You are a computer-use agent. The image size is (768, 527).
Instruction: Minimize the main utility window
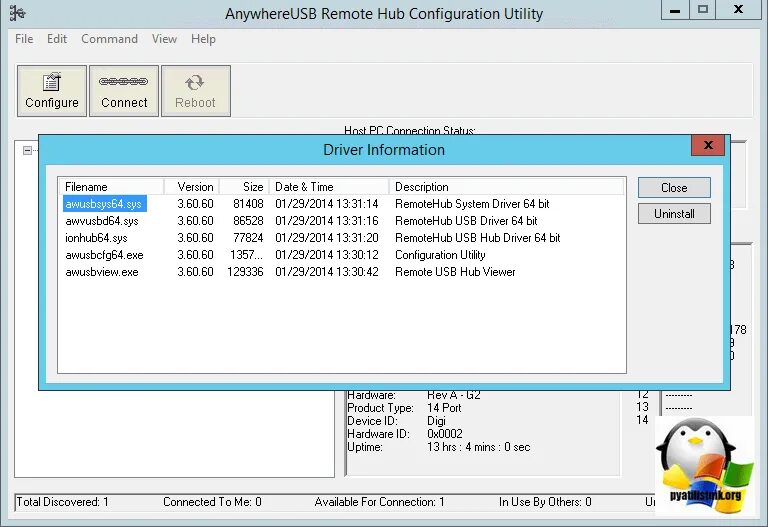(x=675, y=10)
